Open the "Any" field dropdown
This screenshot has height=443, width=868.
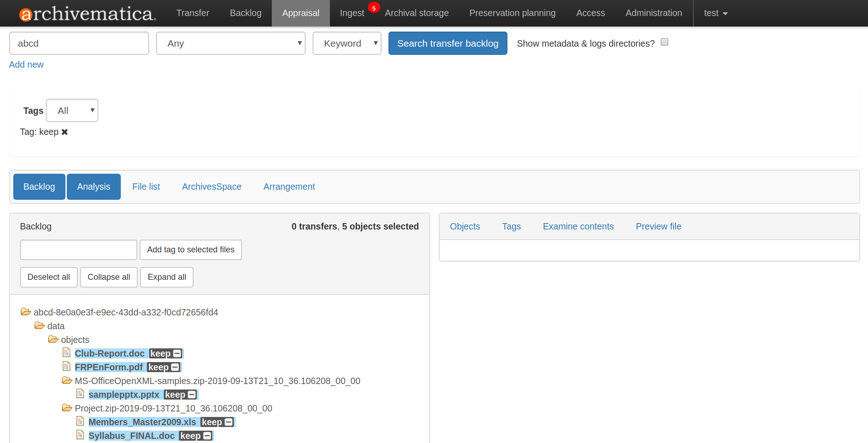point(231,43)
